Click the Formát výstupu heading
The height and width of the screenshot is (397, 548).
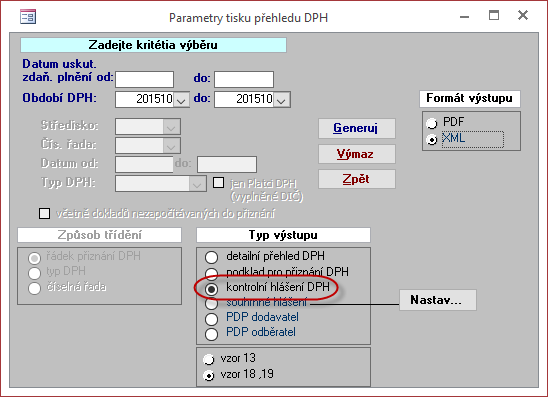[469, 98]
